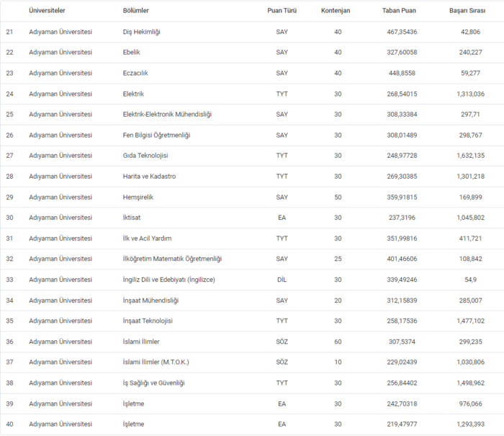Select the Gıda Teknolojisi cell
The width and height of the screenshot is (504, 436).
(145, 156)
